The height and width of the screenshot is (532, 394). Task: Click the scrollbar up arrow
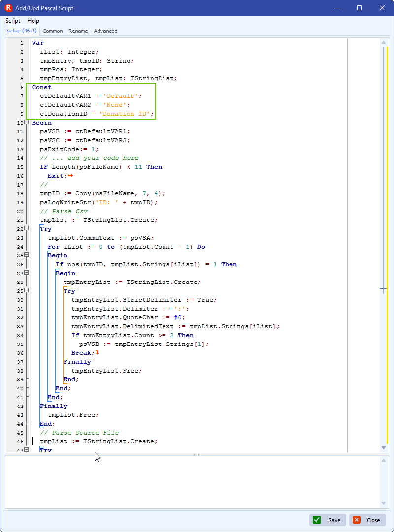click(x=385, y=42)
